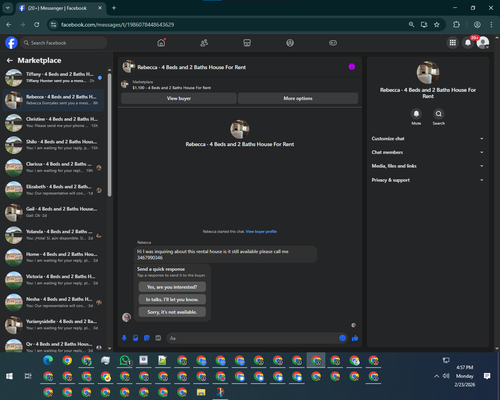The width and height of the screenshot is (500, 400).
Task: Open the Groups icon in top navigation
Action: click(290, 43)
